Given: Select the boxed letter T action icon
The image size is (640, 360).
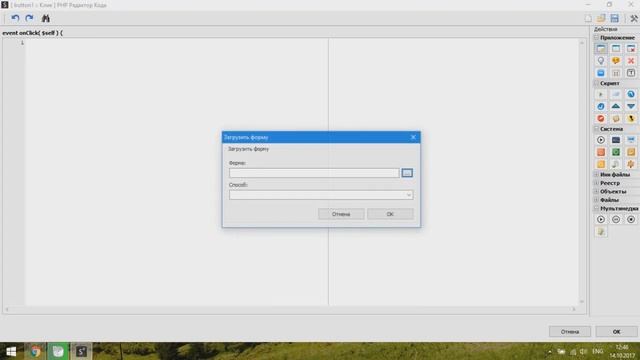Looking at the screenshot, I should click(631, 73).
